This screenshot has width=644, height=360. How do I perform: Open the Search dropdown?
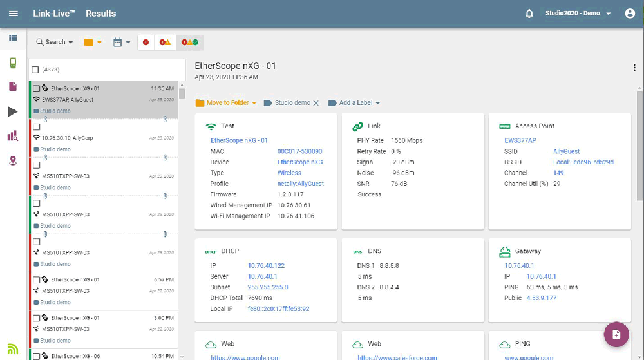[x=55, y=42]
